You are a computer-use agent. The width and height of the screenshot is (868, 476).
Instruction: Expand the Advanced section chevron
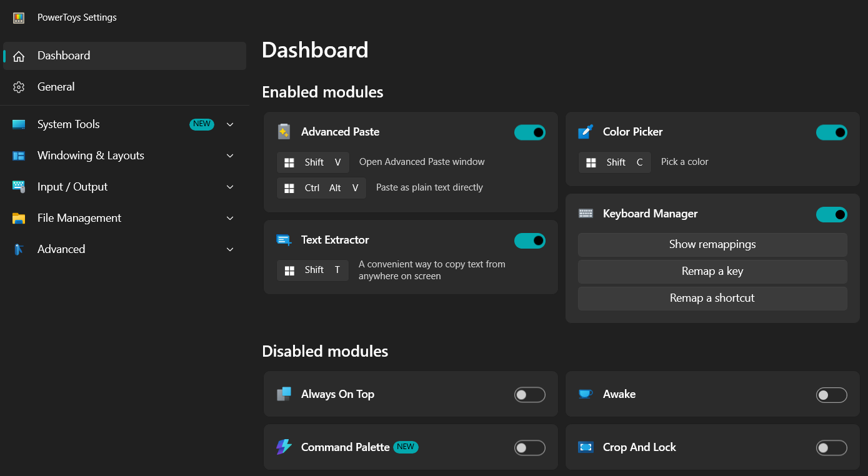point(230,249)
